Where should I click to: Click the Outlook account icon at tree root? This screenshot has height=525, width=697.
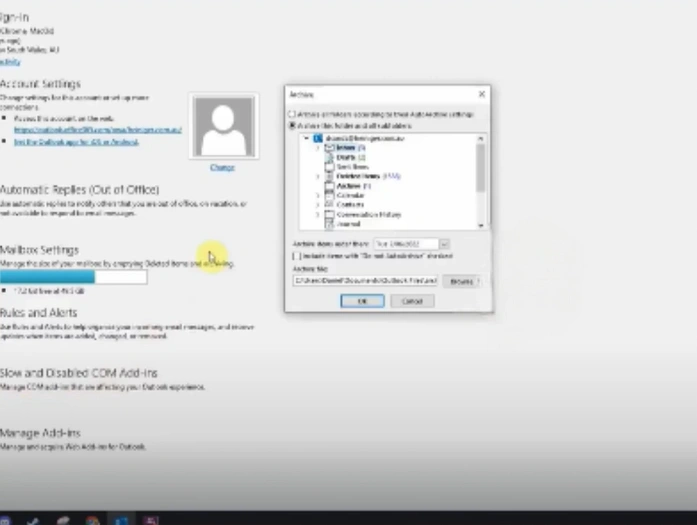(x=318, y=138)
